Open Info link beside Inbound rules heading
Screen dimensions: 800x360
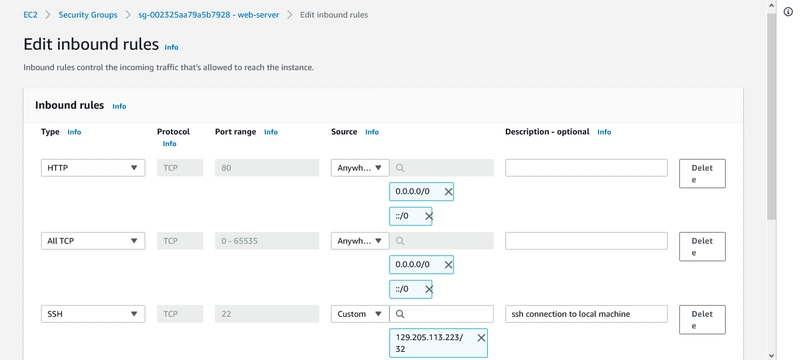click(119, 106)
